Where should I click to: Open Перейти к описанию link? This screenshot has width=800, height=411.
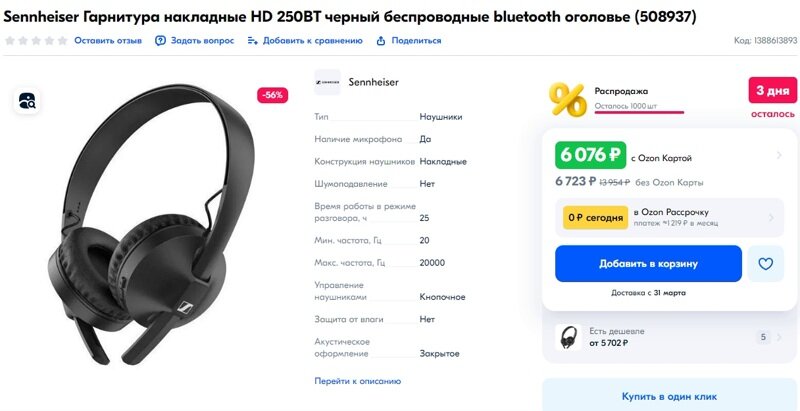point(358,381)
